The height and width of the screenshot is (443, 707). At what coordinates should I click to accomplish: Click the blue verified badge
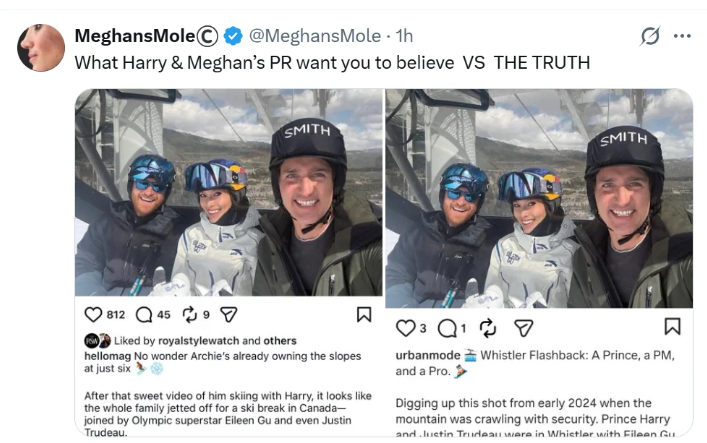tap(233, 36)
